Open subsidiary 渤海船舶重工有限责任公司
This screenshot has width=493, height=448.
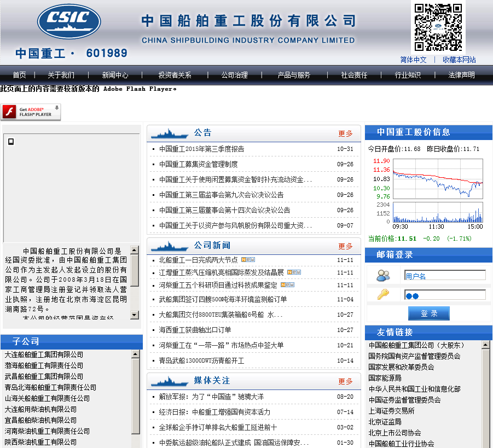click(x=44, y=365)
